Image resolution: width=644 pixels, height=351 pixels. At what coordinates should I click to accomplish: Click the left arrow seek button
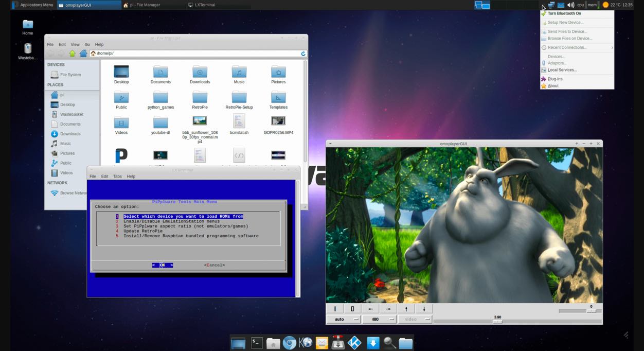370,309
